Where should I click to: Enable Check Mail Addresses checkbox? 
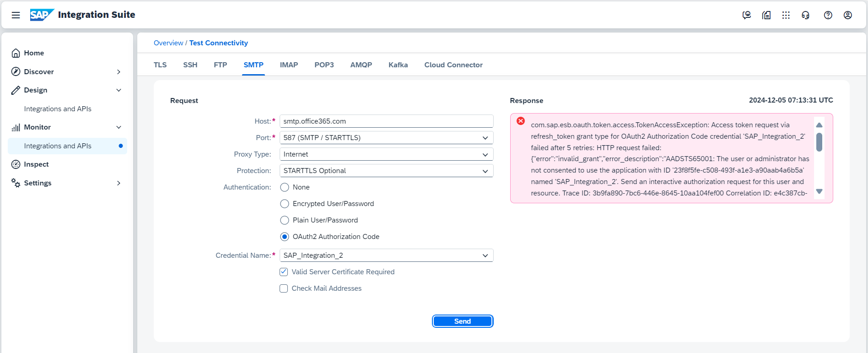(284, 288)
